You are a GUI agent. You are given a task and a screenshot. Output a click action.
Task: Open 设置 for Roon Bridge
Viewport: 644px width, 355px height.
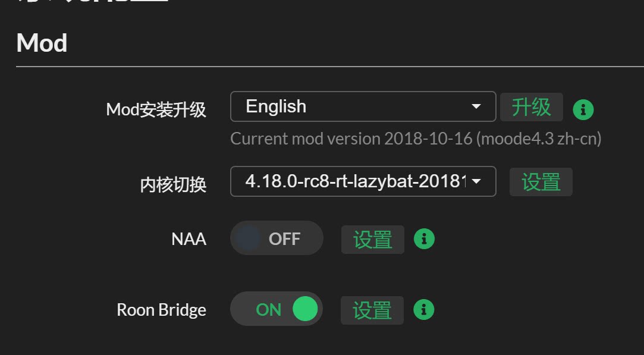point(372,310)
